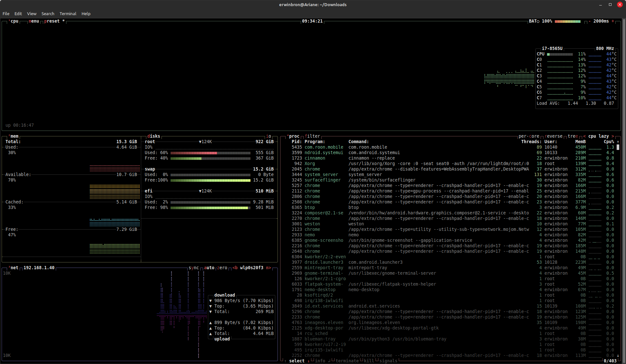Viewport: 626px width, 364px height.
Task: Click the process list scroll-down arrow
Action: pyautogui.click(x=618, y=355)
